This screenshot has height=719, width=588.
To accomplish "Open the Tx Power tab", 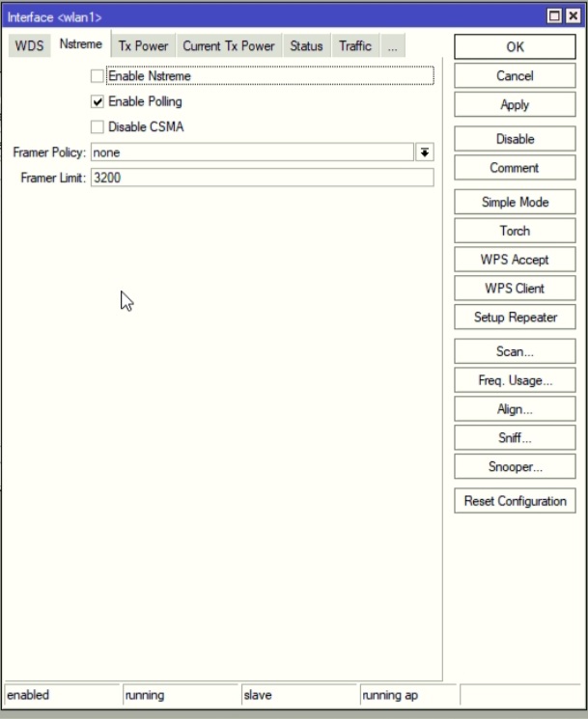I will pos(143,46).
